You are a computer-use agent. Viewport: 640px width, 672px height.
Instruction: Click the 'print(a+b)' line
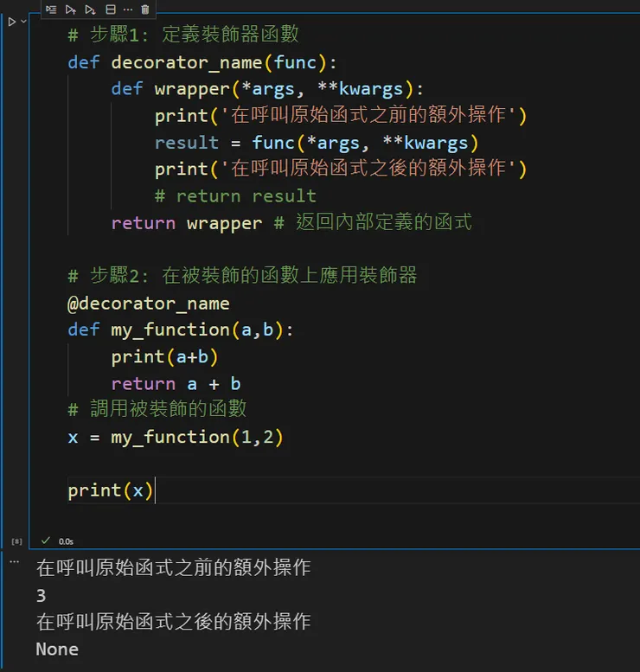[x=164, y=357]
